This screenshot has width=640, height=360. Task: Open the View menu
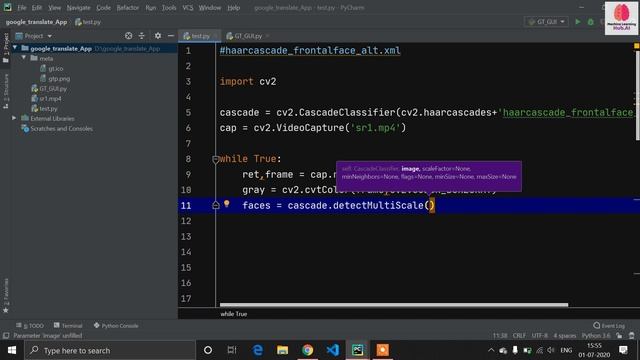pyautogui.click(x=54, y=8)
